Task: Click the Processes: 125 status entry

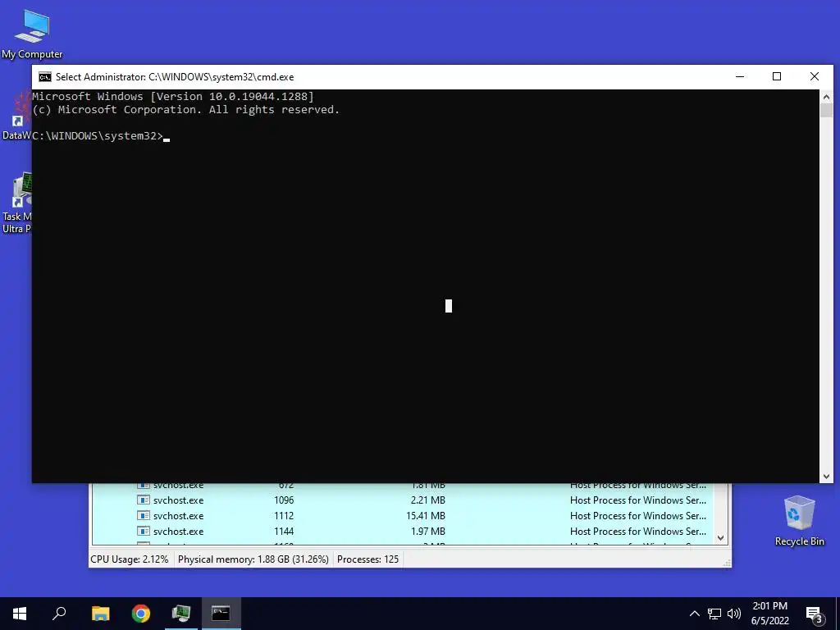Action: tap(367, 559)
